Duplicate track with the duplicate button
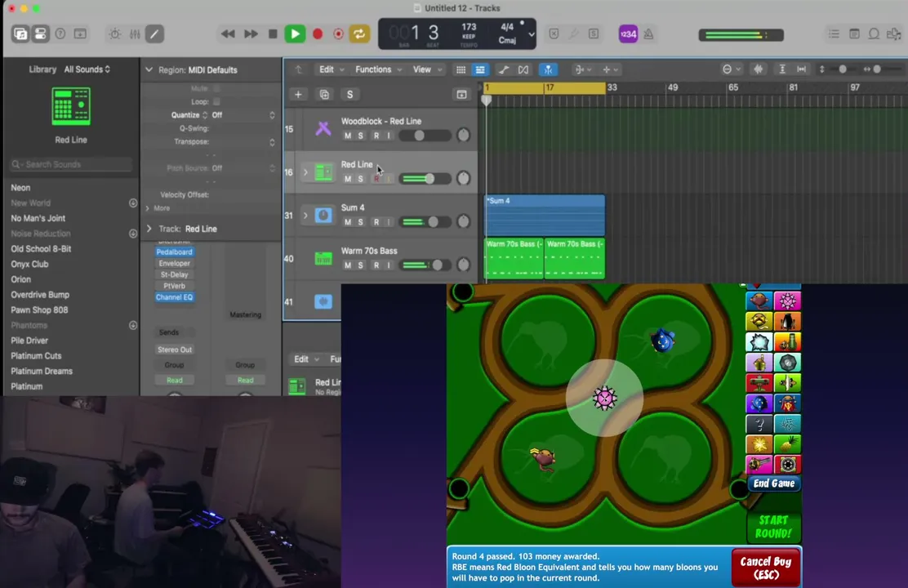The width and height of the screenshot is (908, 588). click(324, 95)
